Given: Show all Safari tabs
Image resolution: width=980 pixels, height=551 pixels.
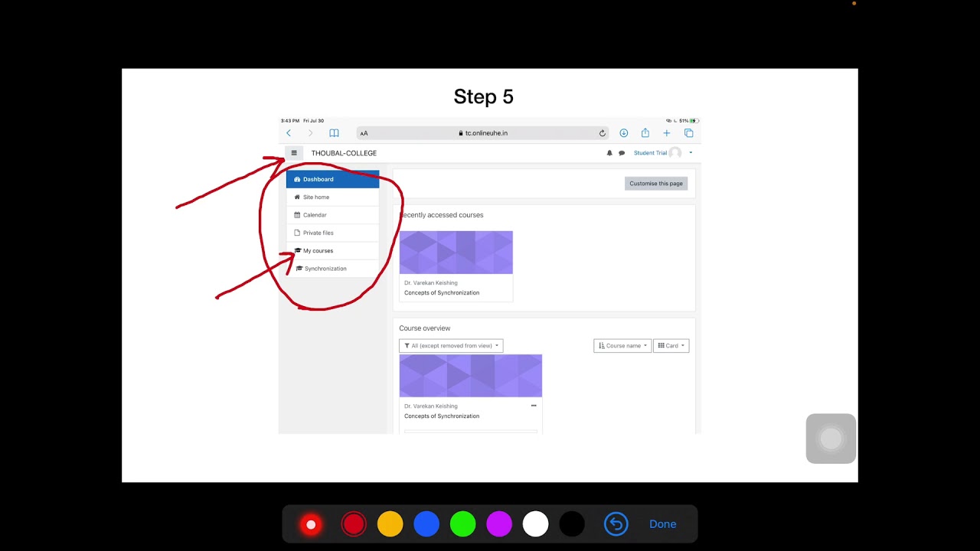Looking at the screenshot, I should pyautogui.click(x=688, y=133).
